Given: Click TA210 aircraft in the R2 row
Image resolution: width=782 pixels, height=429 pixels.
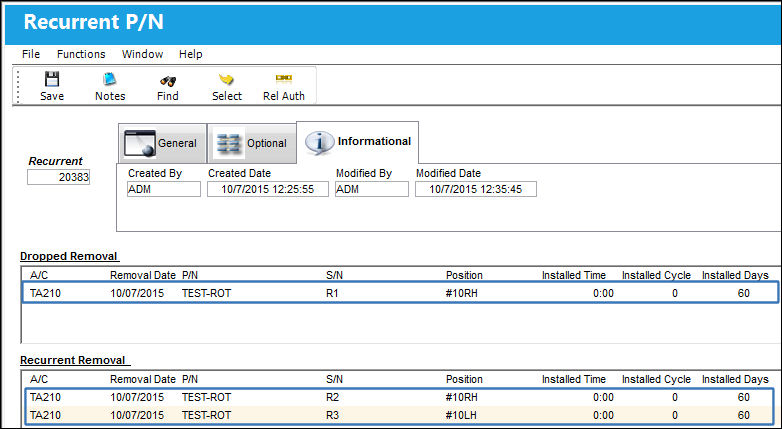Looking at the screenshot, I should click(x=45, y=398).
